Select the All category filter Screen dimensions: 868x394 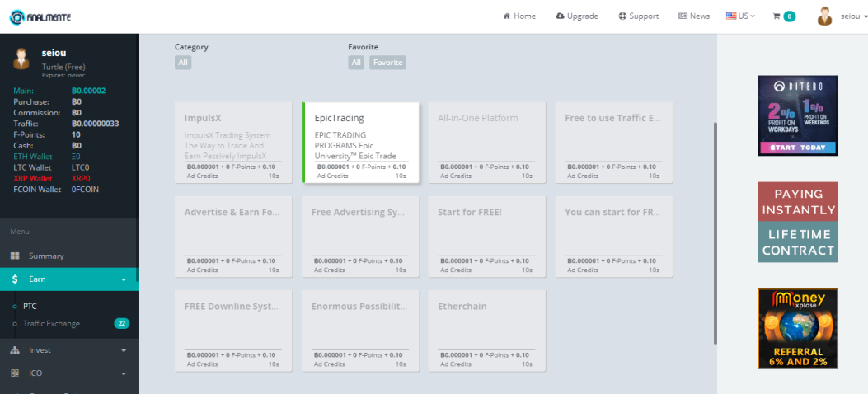[183, 63]
